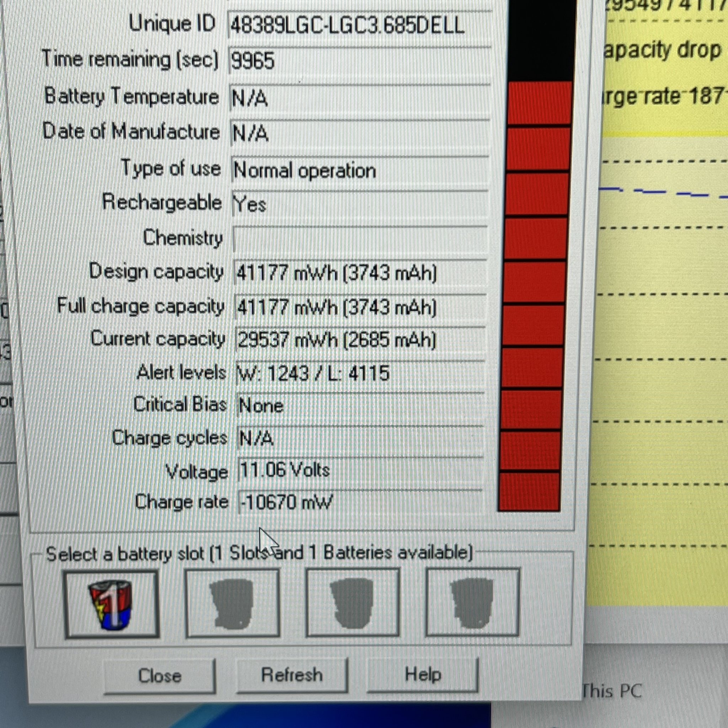Click the This PC desktop label
Image resolution: width=728 pixels, height=728 pixels.
coord(611,691)
